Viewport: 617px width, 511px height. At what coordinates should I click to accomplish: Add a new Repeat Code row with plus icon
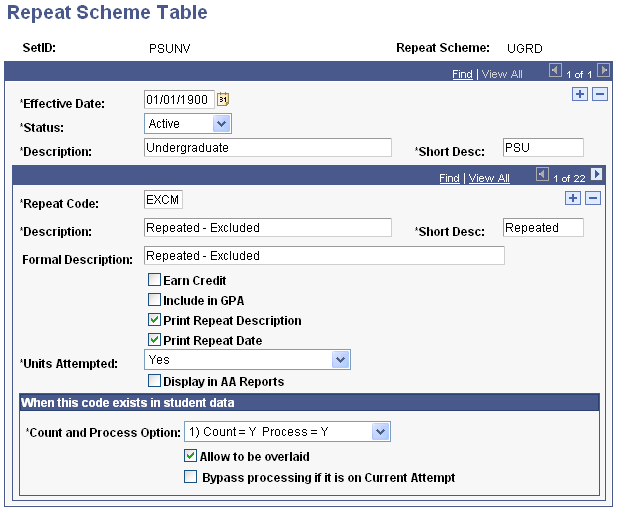click(573, 198)
